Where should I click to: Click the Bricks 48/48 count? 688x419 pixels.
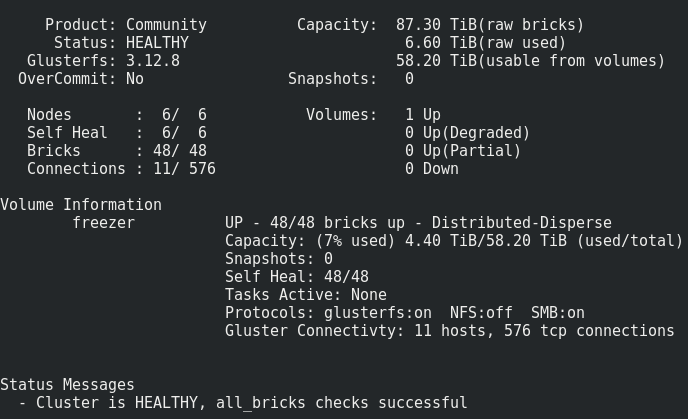point(184,151)
